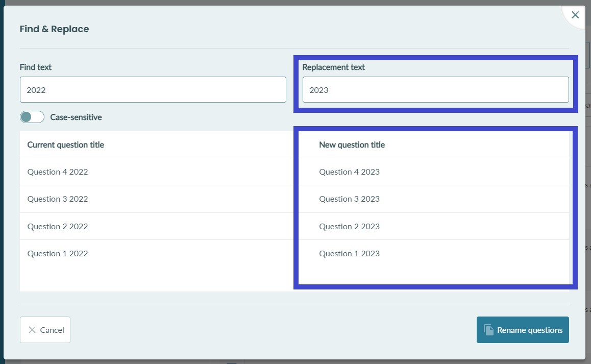
Task: Click the Rename questions button
Action: point(523,330)
